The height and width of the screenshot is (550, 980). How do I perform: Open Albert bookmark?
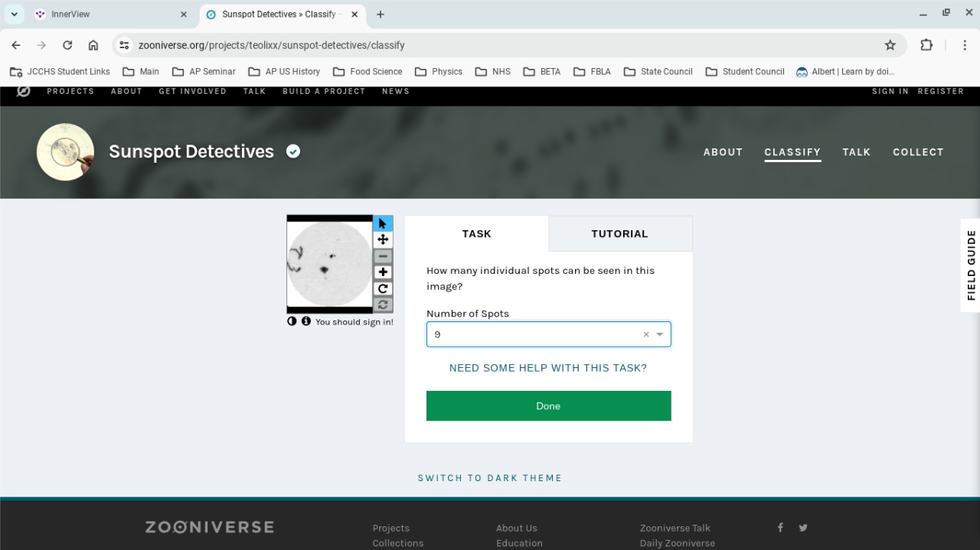click(x=845, y=71)
